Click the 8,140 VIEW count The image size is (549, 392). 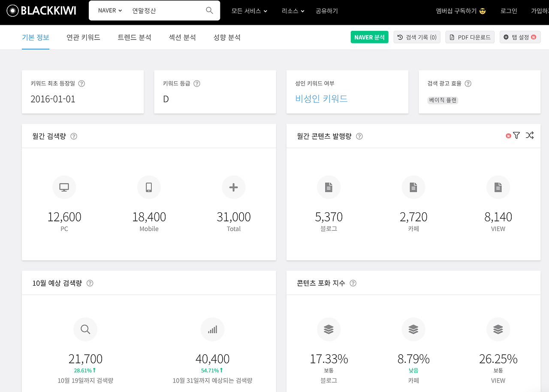(x=498, y=217)
